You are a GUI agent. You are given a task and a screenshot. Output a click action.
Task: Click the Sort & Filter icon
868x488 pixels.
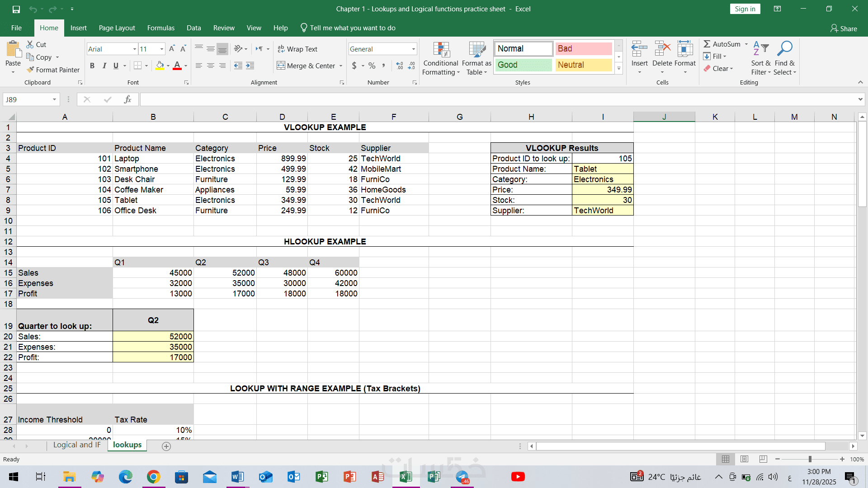760,49
